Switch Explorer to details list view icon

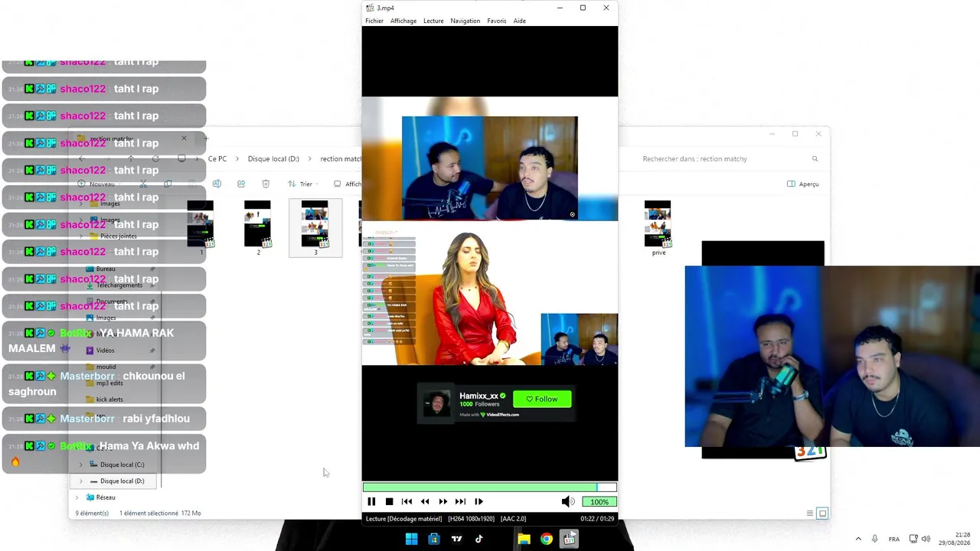(810, 514)
